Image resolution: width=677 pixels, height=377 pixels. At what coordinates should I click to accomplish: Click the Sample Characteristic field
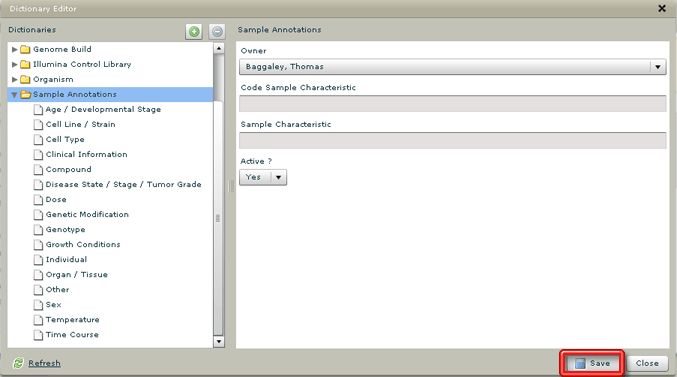pos(452,140)
